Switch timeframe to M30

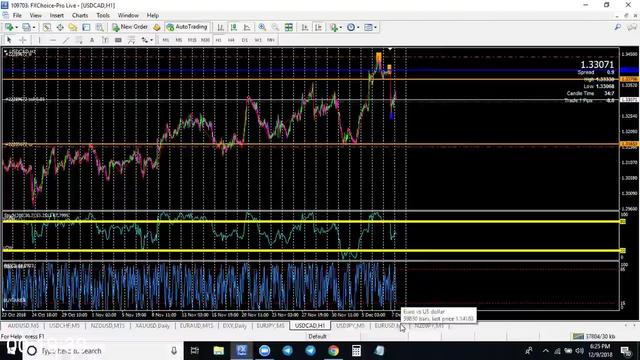point(205,40)
